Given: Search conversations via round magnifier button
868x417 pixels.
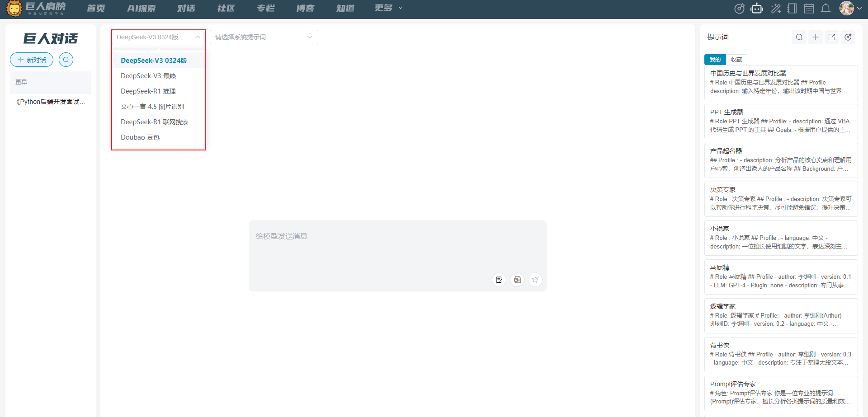Looking at the screenshot, I should [x=66, y=60].
